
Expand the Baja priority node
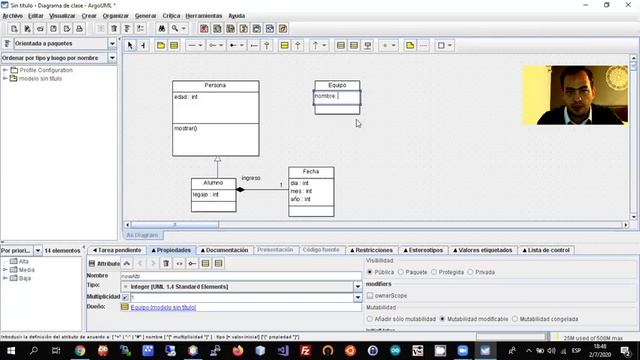coord(5,278)
